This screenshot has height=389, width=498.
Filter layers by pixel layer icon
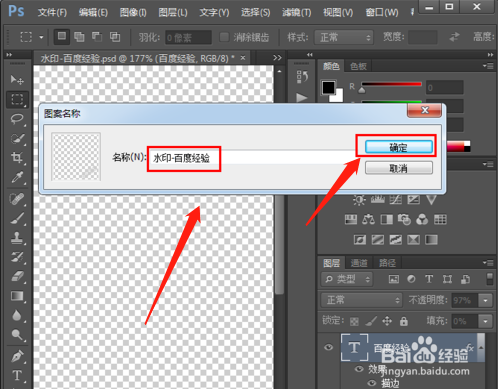coord(394,279)
